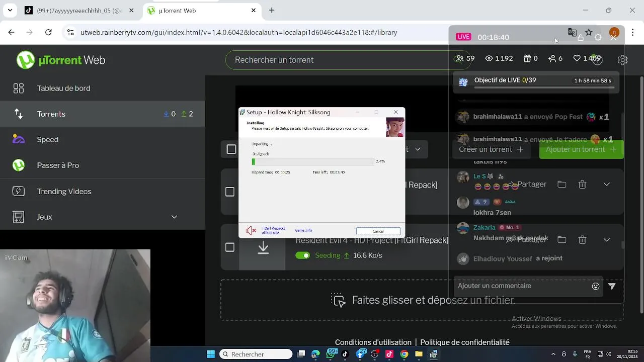This screenshot has height=362, width=644.
Task: Open Conditions d'utilisation link
Action: pos(373,342)
